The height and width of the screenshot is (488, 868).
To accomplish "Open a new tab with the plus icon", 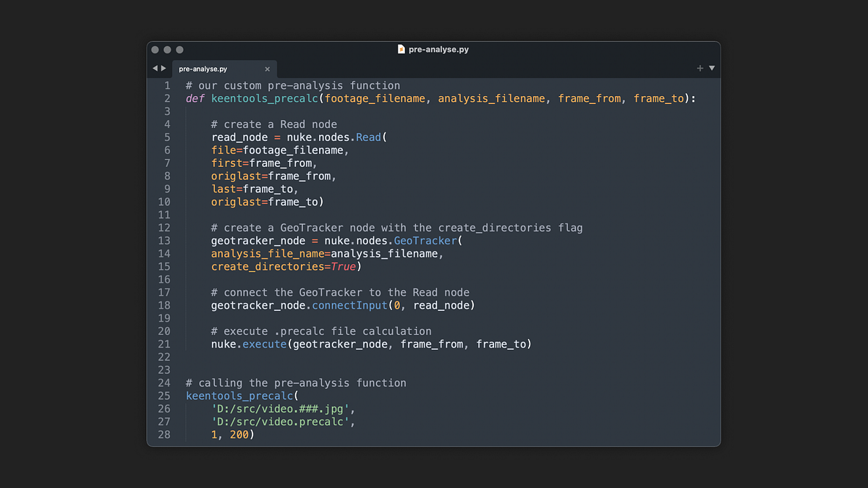I will click(x=699, y=68).
